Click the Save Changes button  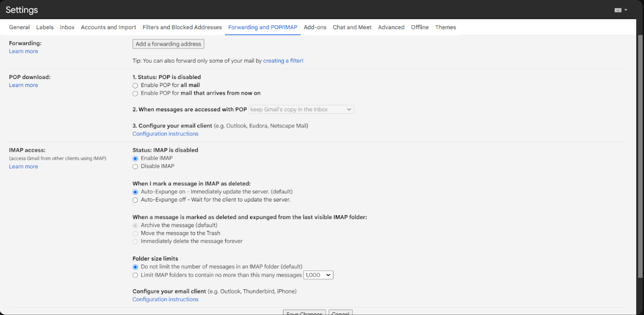304,313
